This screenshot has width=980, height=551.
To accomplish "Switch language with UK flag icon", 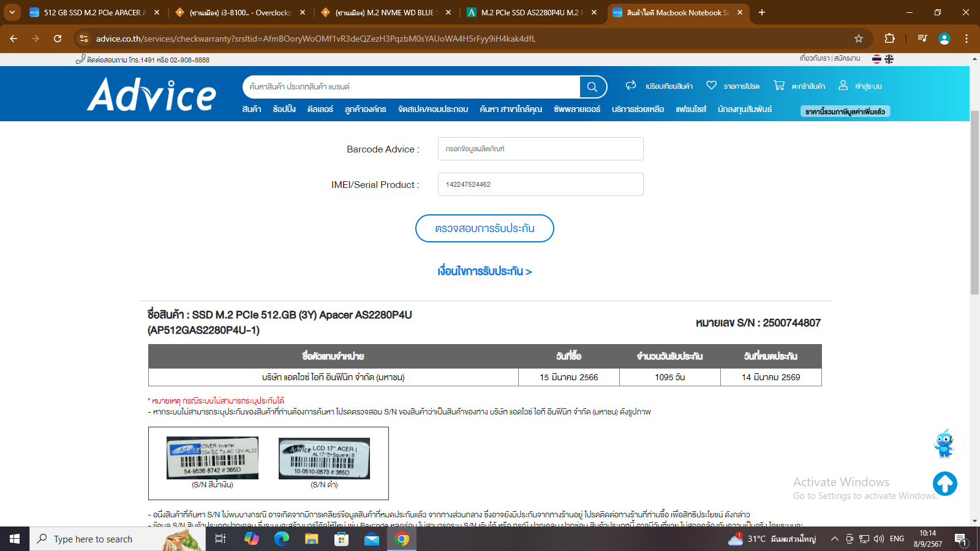I will pyautogui.click(x=889, y=59).
